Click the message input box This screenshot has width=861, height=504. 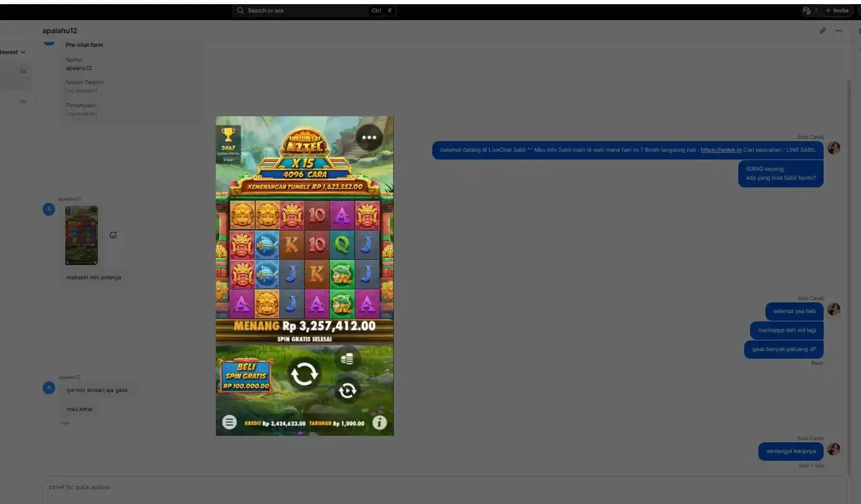445,490
